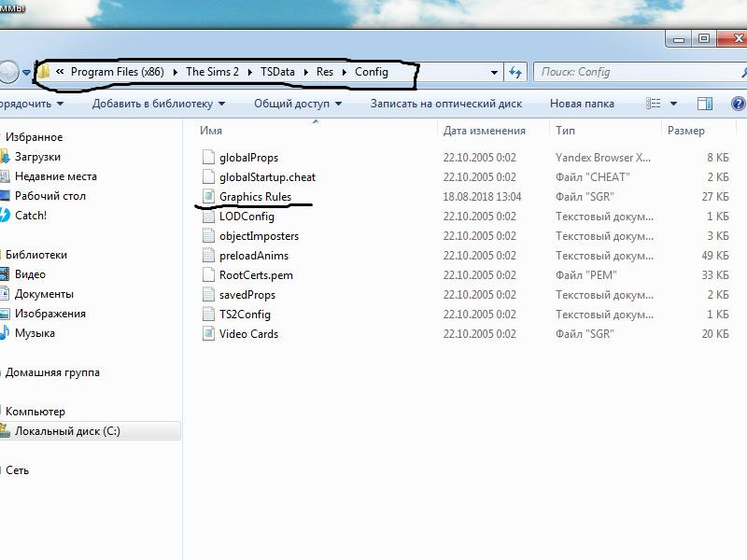Viewport: 747px width, 560px height.
Task: Select the Video Cards file name
Action: tap(248, 334)
